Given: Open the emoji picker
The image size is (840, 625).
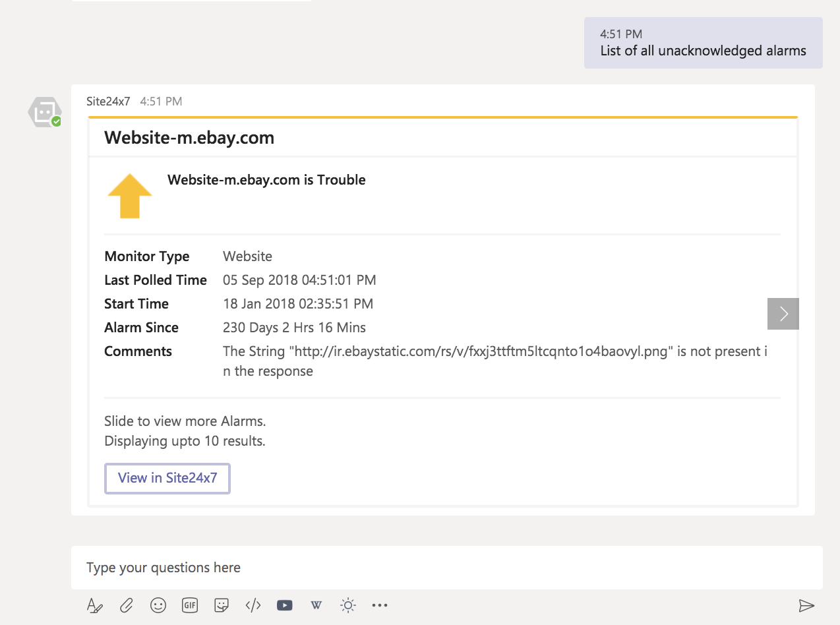Looking at the screenshot, I should [158, 605].
